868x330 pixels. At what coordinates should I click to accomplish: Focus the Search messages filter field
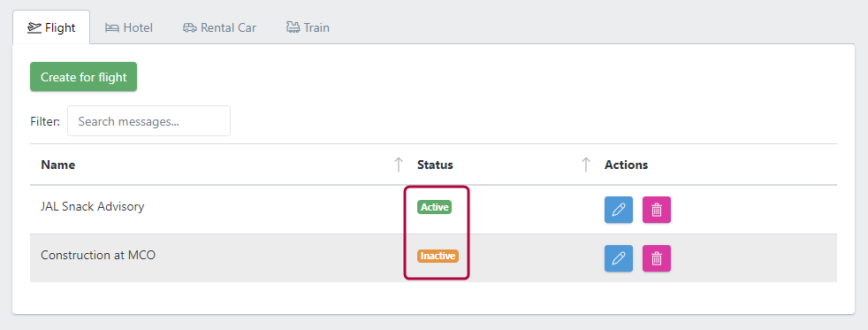coord(148,121)
